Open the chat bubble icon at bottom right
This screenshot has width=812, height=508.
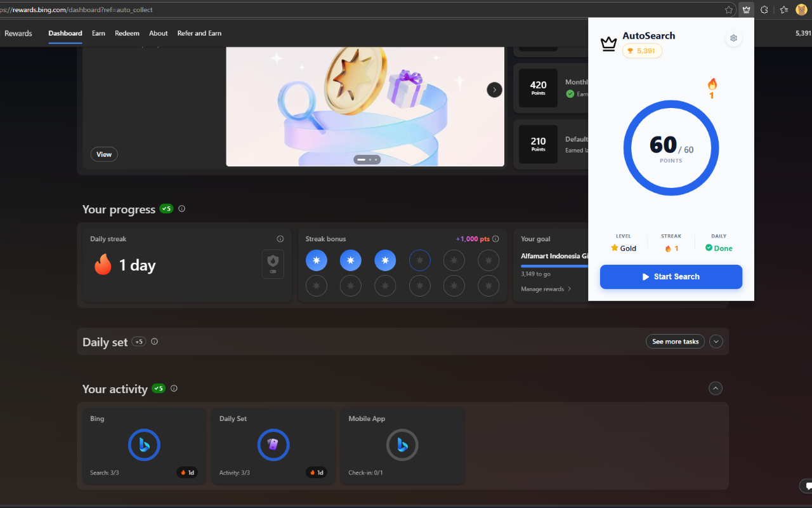pos(807,486)
